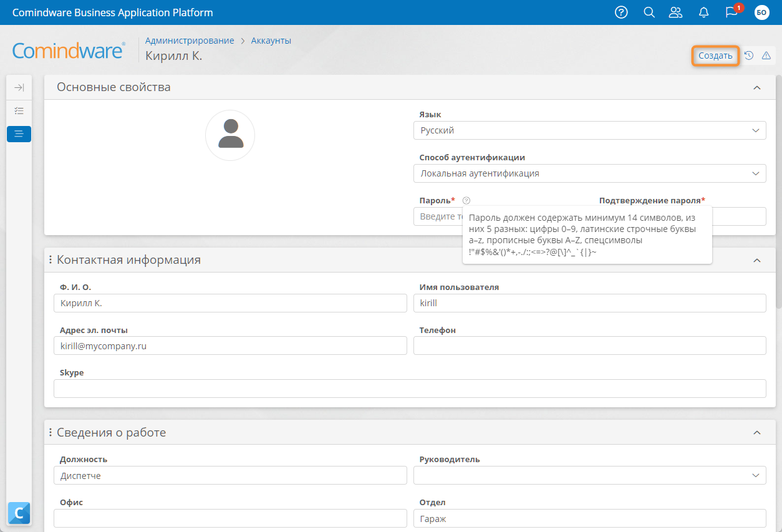Click the Телефон input field
Viewport: 782px width, 532px height.
589,346
